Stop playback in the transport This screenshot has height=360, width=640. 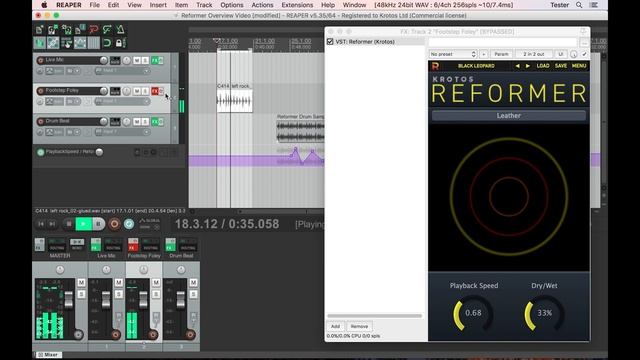(69, 224)
